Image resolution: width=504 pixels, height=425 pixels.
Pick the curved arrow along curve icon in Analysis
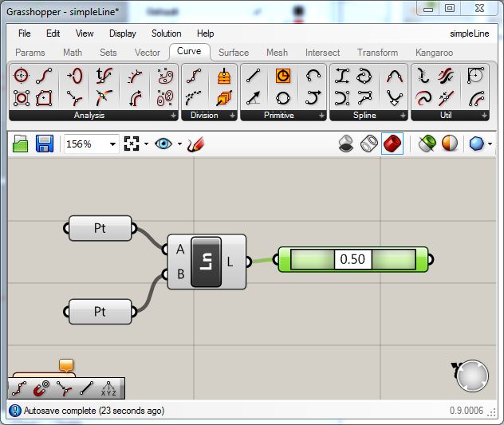pos(135,98)
